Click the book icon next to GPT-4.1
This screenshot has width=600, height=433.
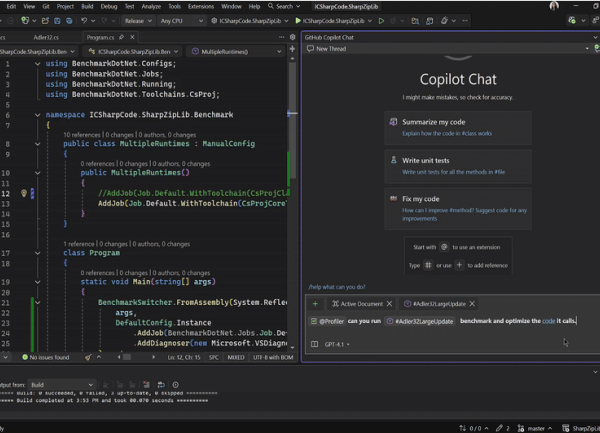tap(315, 344)
